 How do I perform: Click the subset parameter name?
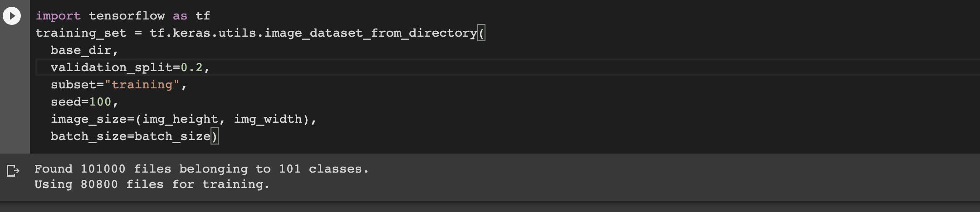tap(73, 85)
